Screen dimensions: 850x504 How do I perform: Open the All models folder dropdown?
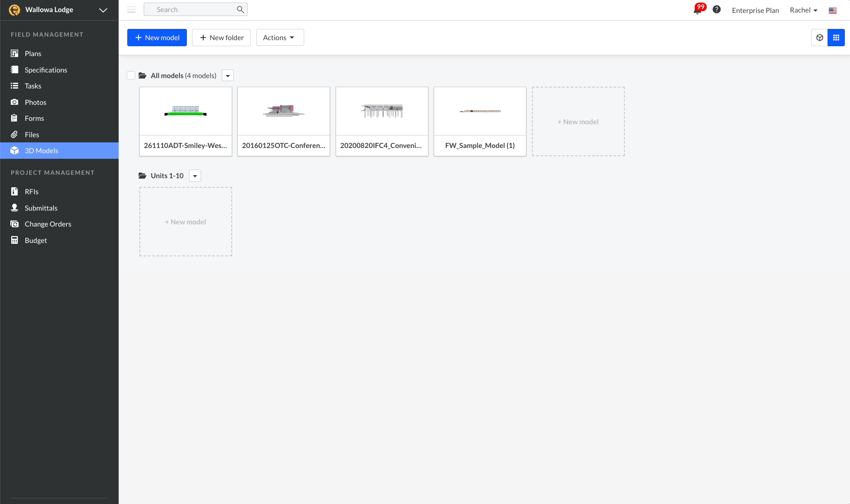(x=227, y=75)
